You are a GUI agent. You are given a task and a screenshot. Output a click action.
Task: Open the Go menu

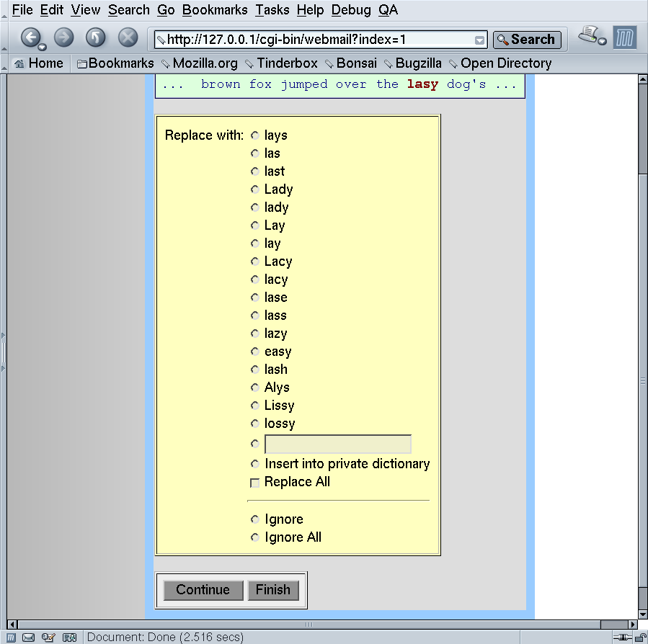pyautogui.click(x=166, y=10)
